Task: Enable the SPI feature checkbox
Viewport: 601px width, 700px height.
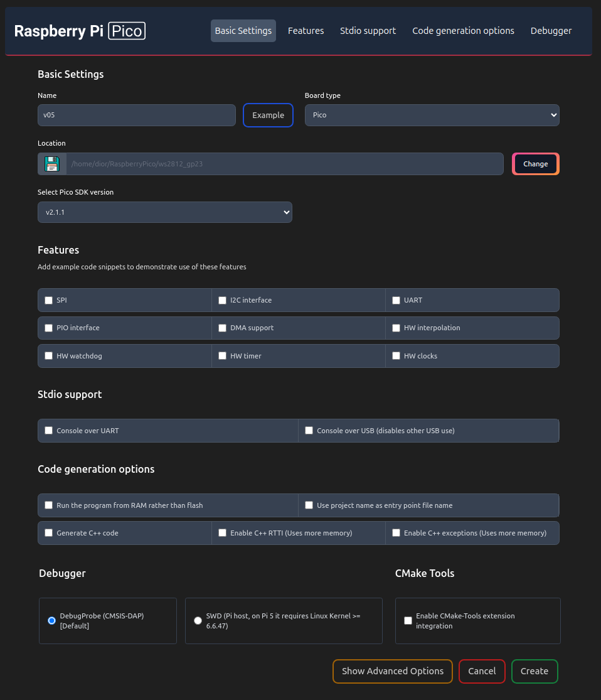Action: point(49,301)
